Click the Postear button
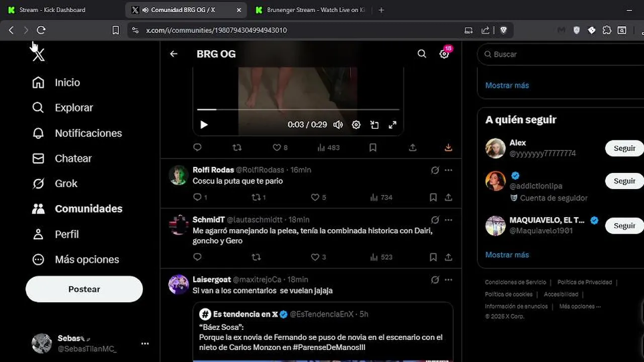The image size is (644, 362). coord(84,289)
